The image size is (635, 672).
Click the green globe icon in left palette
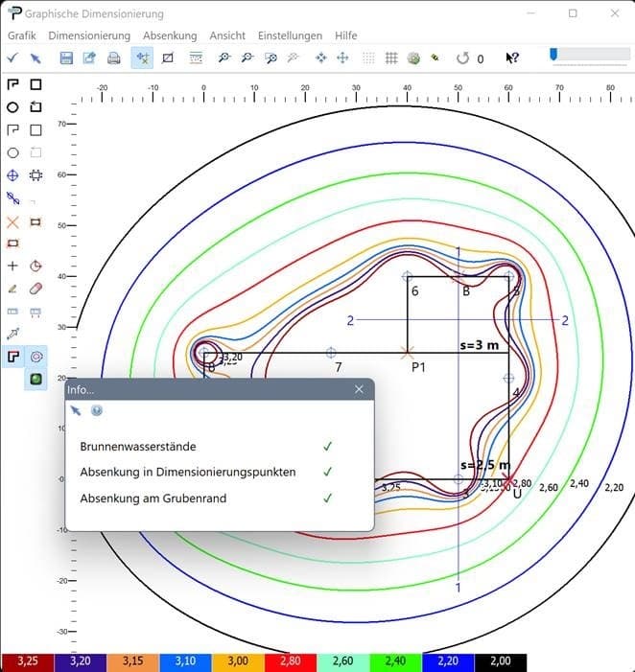[36, 380]
